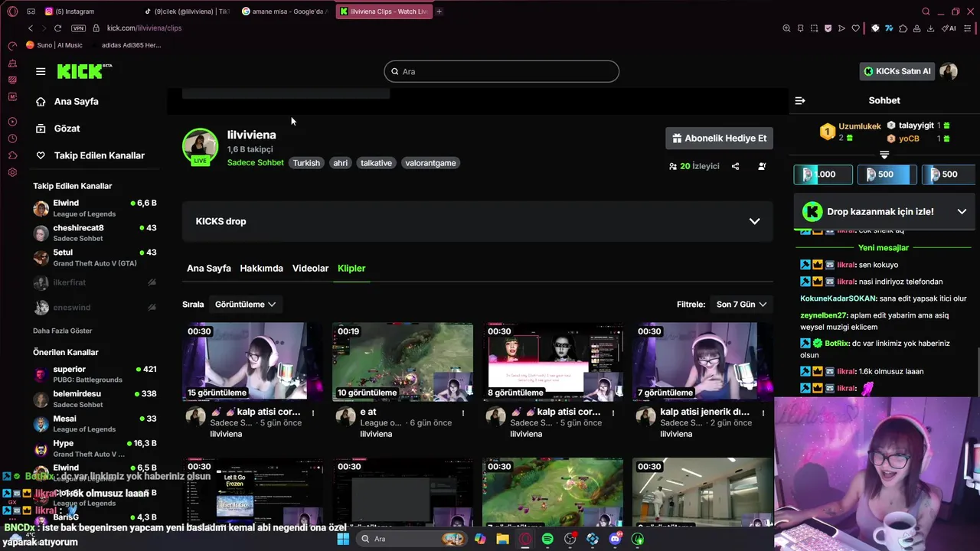Click Abonelik Hediye Et button
Viewport: 980px width, 551px height.
(x=719, y=139)
